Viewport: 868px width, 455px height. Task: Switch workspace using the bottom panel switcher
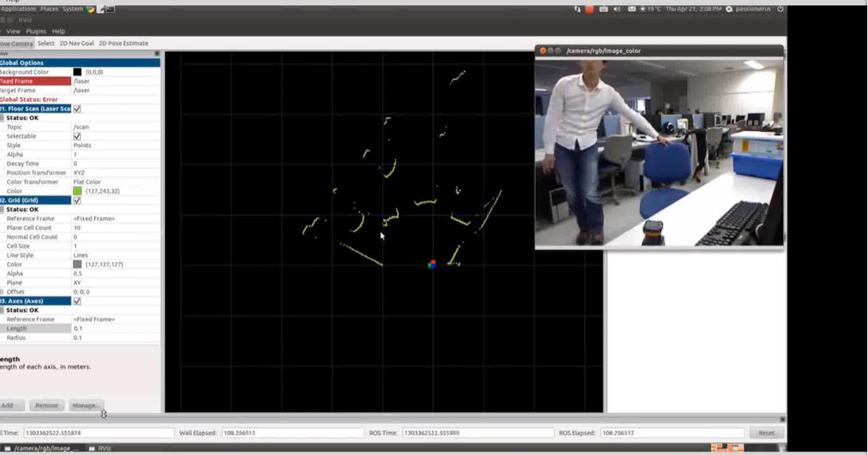point(727,447)
